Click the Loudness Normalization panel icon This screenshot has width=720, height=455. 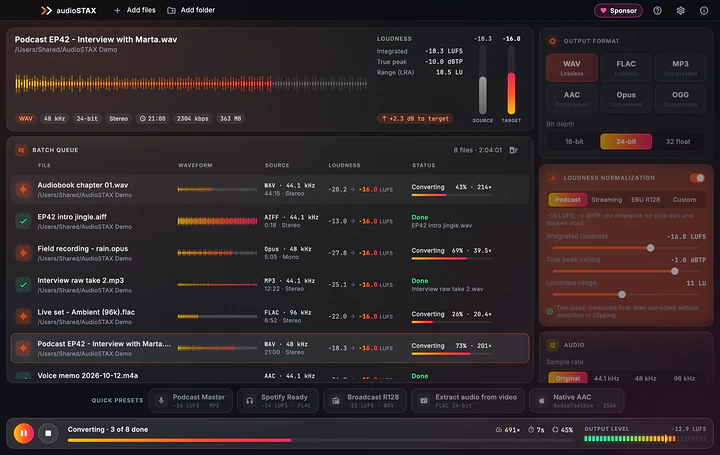pos(552,178)
